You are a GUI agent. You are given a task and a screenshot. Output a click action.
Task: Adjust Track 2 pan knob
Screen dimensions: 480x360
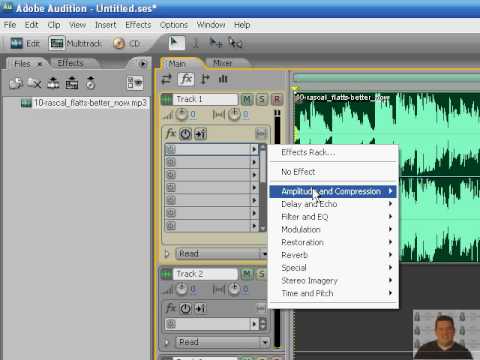[234, 289]
